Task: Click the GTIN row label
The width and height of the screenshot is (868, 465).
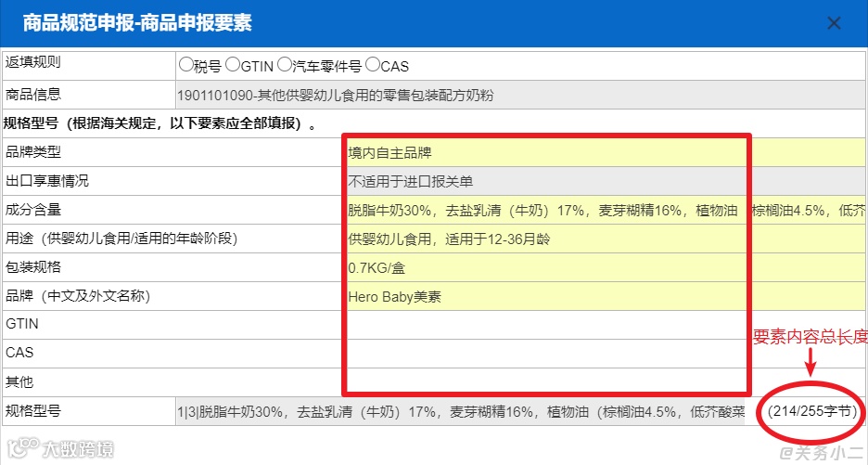Action: (x=22, y=324)
